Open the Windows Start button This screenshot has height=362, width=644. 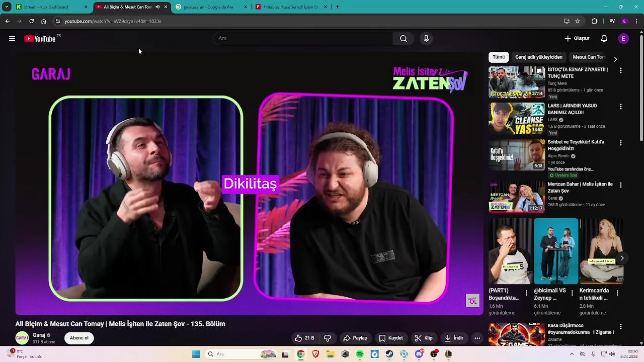(196, 354)
